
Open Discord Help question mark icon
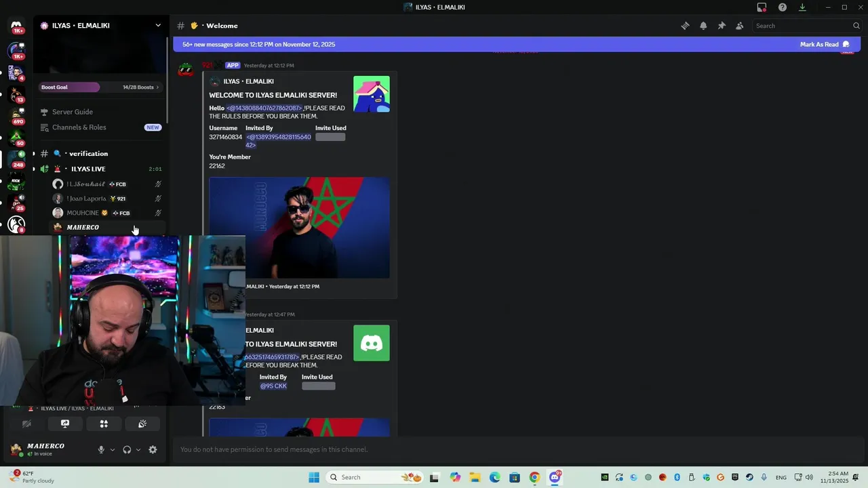click(x=783, y=7)
